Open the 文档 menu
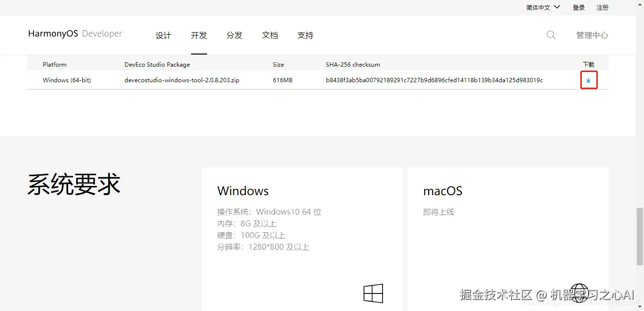Viewport: 644px width, 311px height. click(x=270, y=36)
